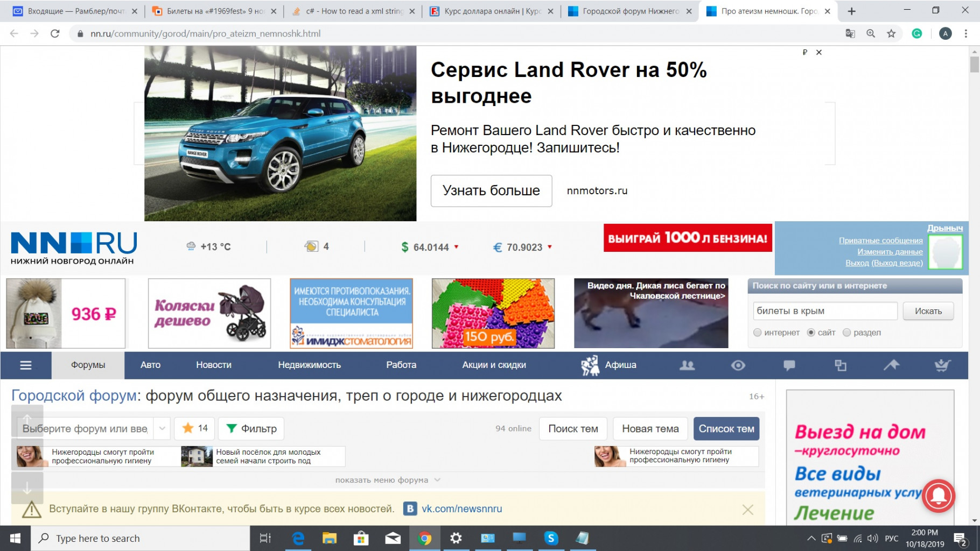980x551 pixels.
Task: Open the 'Изменить данные' link
Action: coord(890,252)
